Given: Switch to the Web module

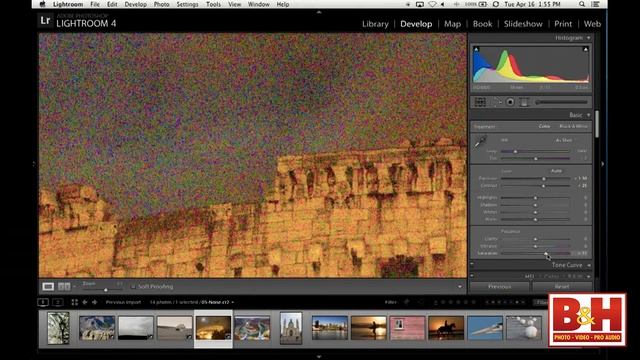Looking at the screenshot, I should pyautogui.click(x=592, y=24).
